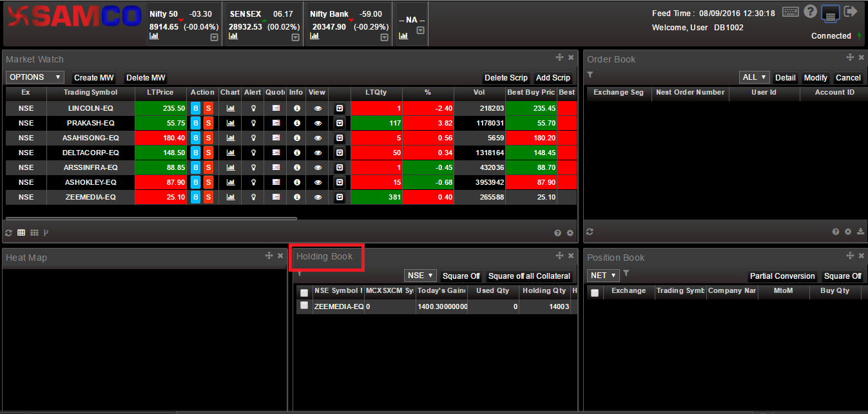Image resolution: width=868 pixels, height=414 pixels.
Task: Sort Position Book by MtoM column
Action: point(784,291)
